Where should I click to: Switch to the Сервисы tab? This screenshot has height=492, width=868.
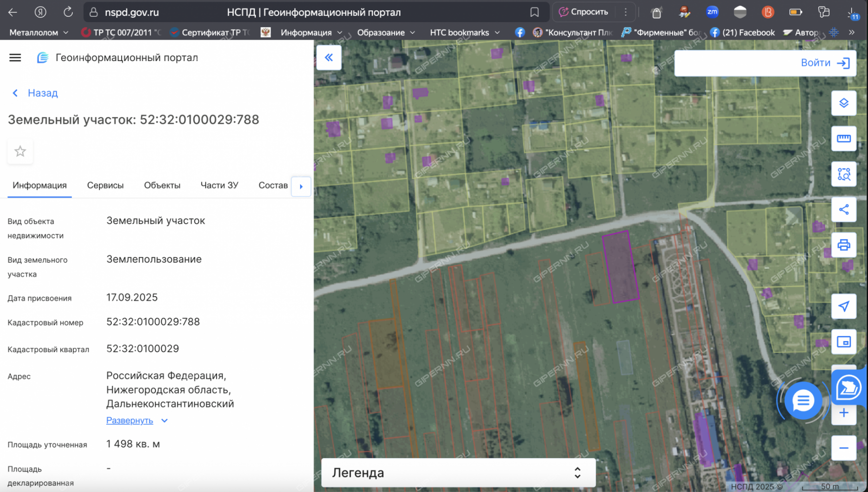(105, 185)
